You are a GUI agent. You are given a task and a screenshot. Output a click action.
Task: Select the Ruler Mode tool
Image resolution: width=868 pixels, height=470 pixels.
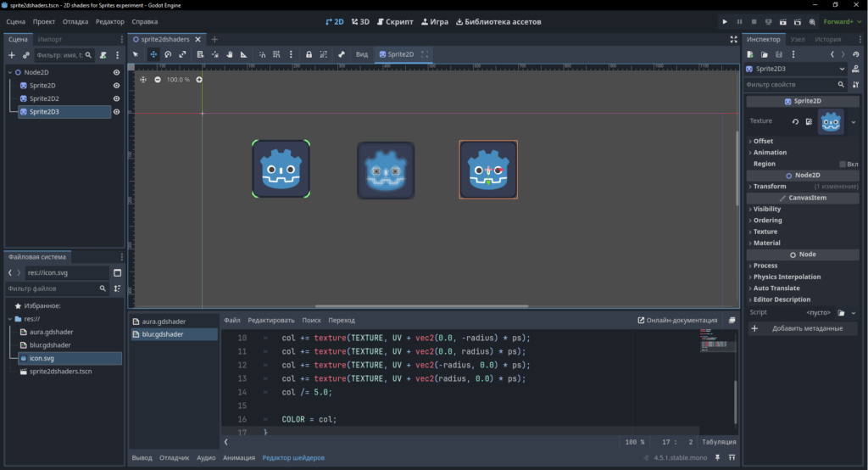click(243, 54)
